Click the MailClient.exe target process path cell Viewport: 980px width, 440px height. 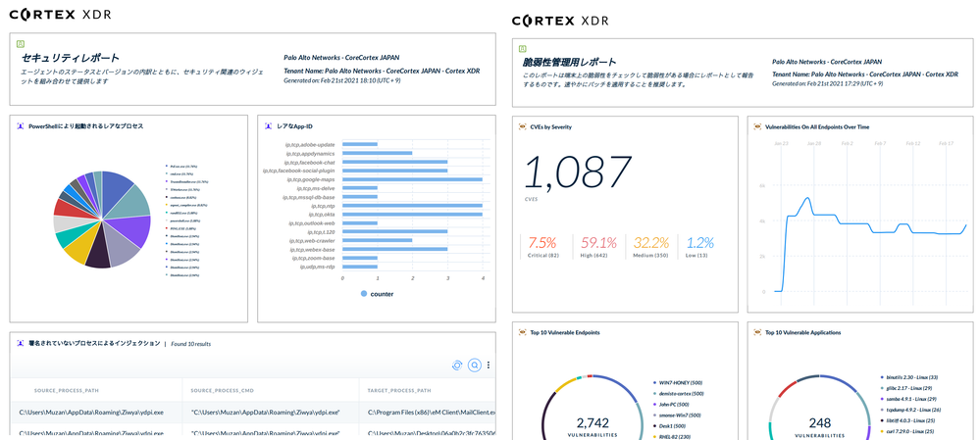432,412
